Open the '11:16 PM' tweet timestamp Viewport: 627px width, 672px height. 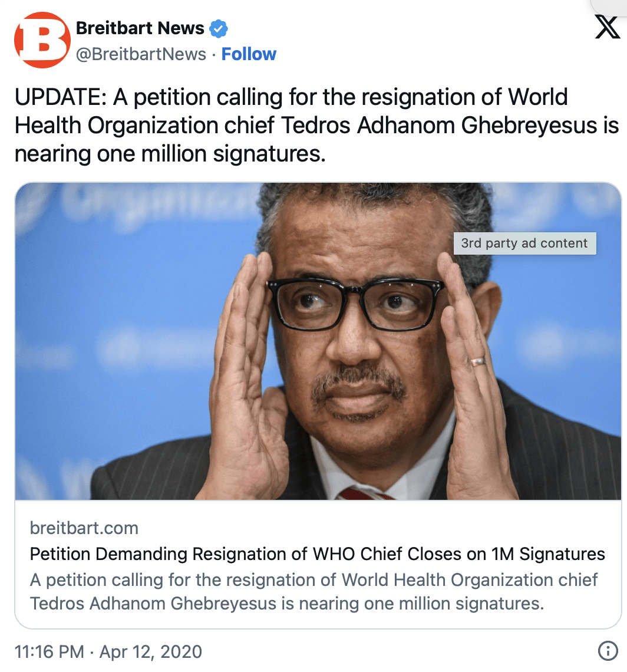point(49,651)
